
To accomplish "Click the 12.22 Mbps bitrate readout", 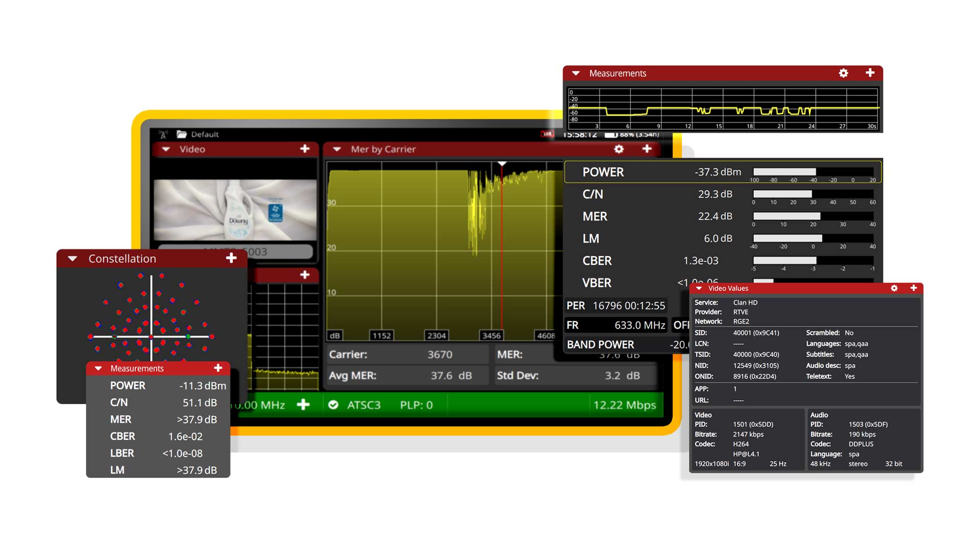I will [624, 405].
